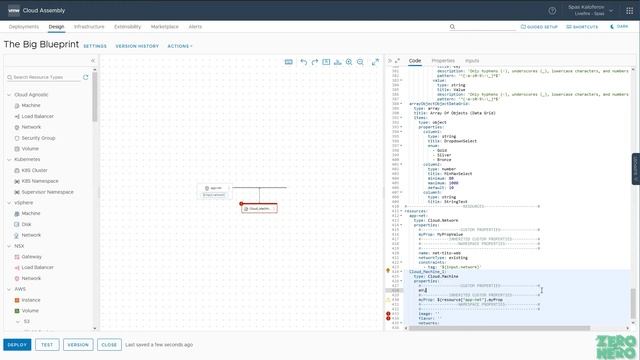Switch to the Properties panel tab
The width and height of the screenshot is (640, 360).
(x=443, y=60)
